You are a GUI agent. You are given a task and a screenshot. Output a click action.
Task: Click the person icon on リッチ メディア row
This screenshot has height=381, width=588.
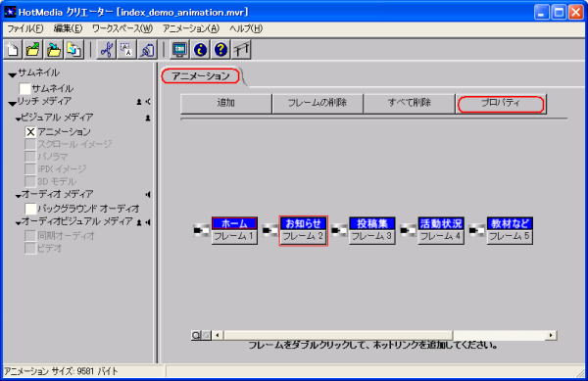139,102
